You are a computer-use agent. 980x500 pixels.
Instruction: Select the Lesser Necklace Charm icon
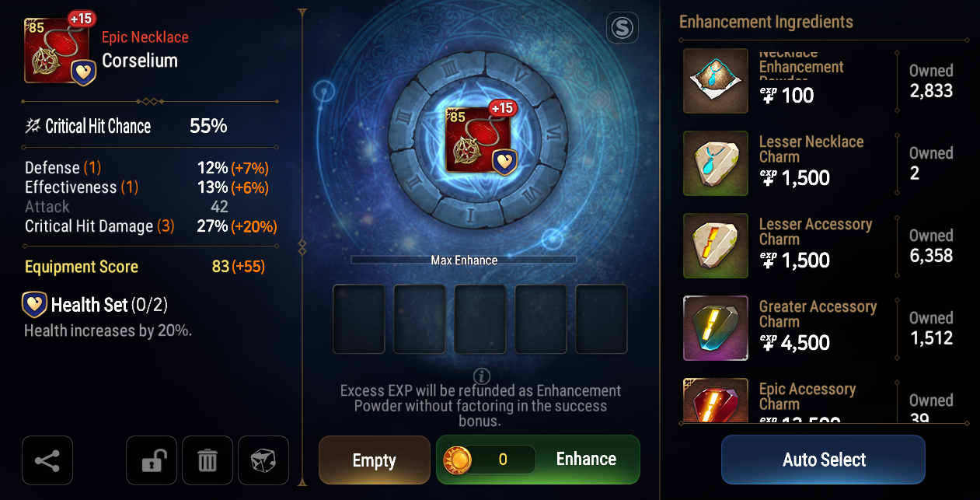(x=716, y=163)
